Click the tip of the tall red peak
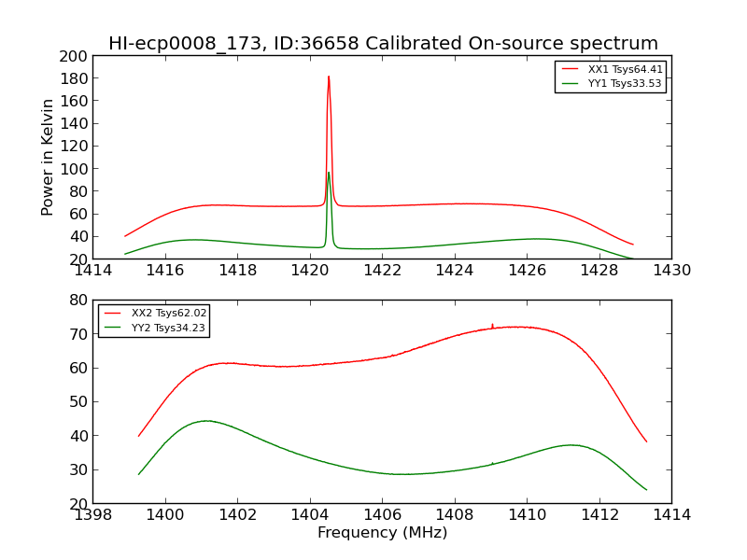Viewport: 747px width, 560px height. (x=329, y=77)
